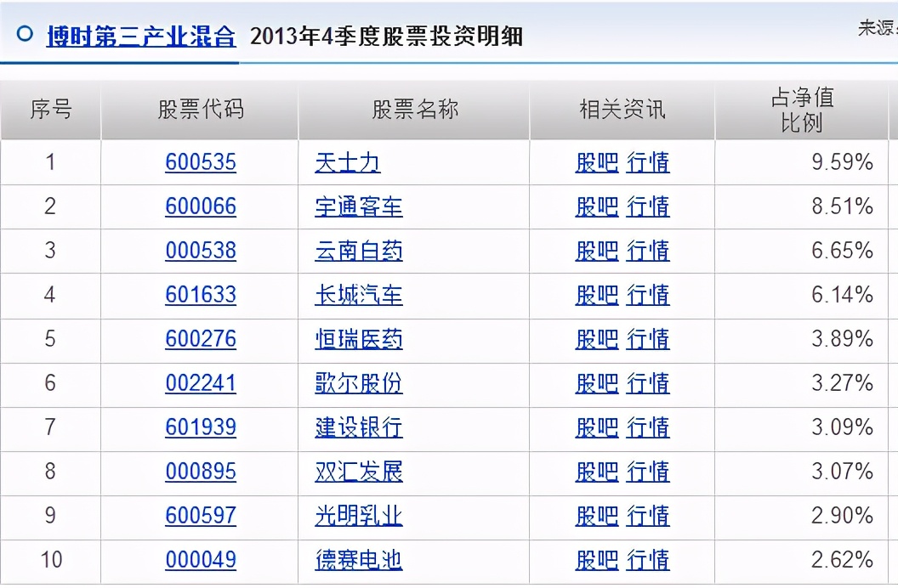This screenshot has height=588, width=898.
Task: Click the 占净值比例 column header
Action: [804, 109]
